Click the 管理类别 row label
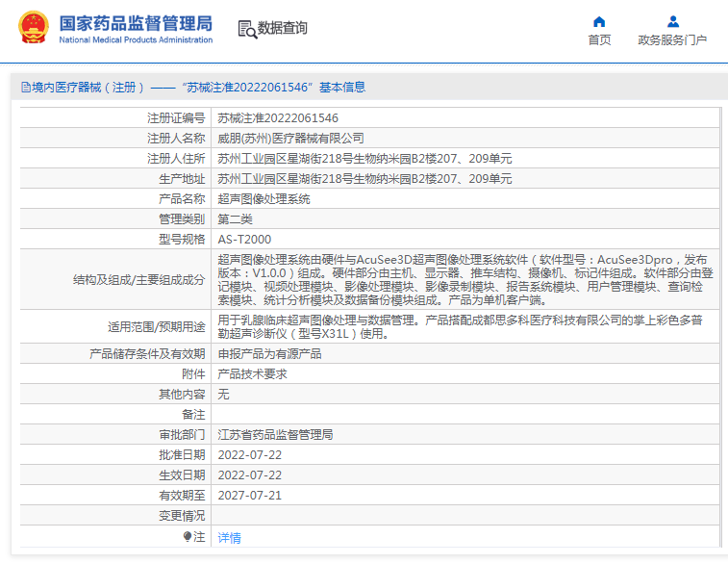 coord(182,218)
